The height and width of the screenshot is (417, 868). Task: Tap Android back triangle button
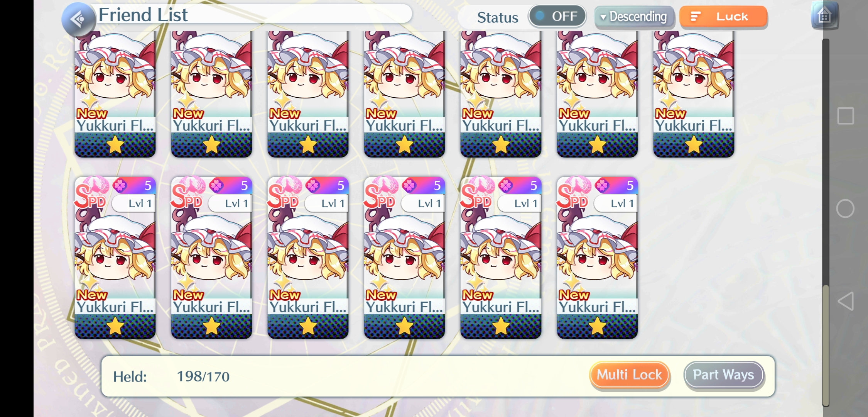tap(845, 301)
